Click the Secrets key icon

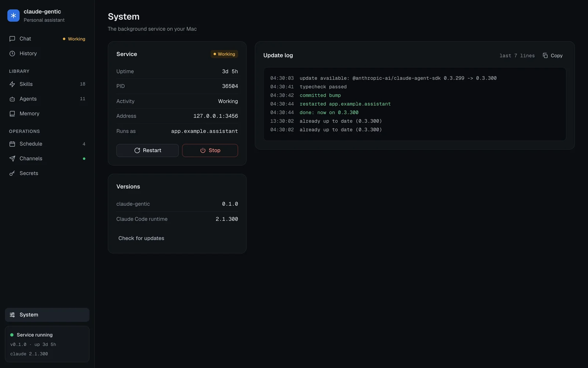[12, 173]
